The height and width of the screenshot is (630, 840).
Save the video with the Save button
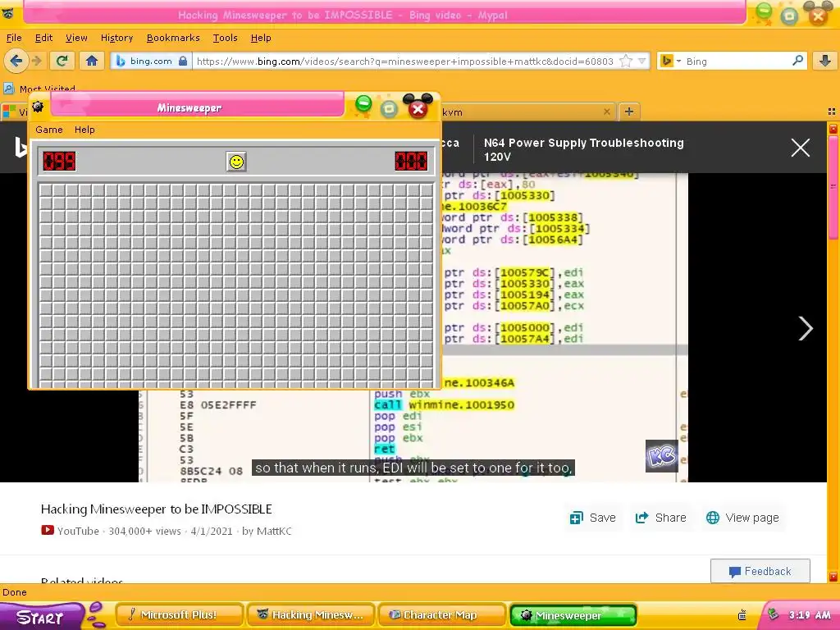[x=592, y=518]
